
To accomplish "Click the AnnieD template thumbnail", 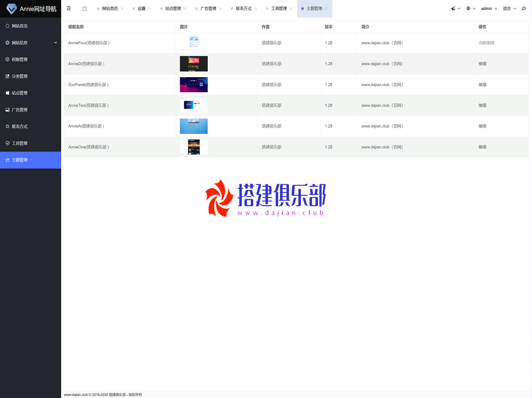I will (193, 63).
